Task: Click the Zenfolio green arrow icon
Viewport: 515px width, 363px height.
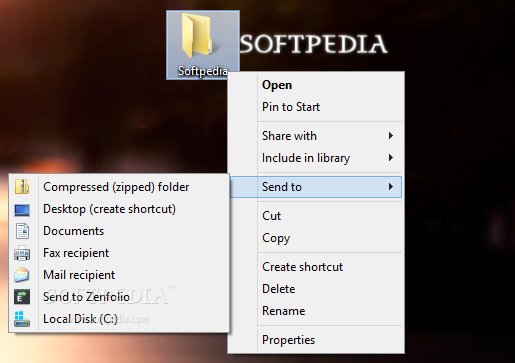Action: coord(22,297)
